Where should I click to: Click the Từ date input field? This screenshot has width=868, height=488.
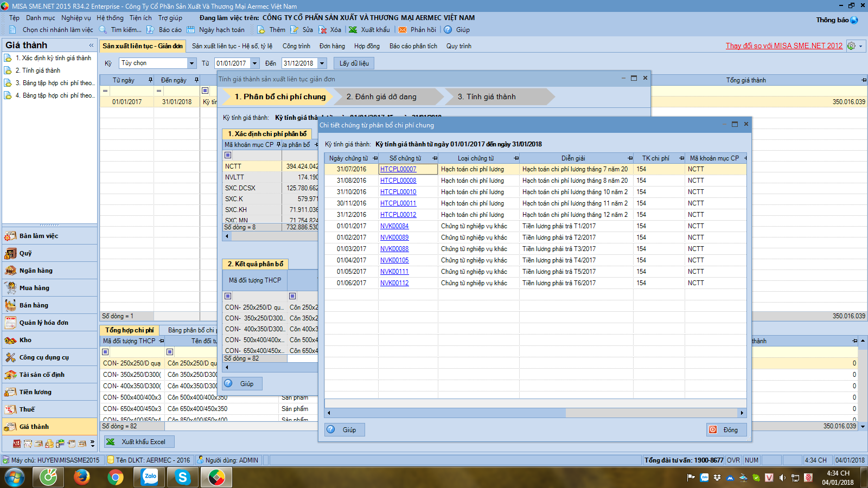click(232, 63)
